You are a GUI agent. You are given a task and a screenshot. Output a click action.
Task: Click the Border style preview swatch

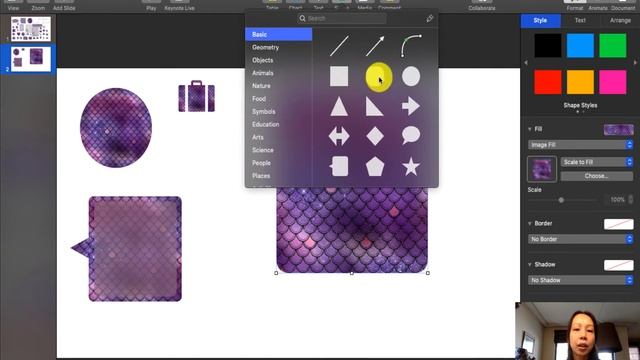click(619, 224)
